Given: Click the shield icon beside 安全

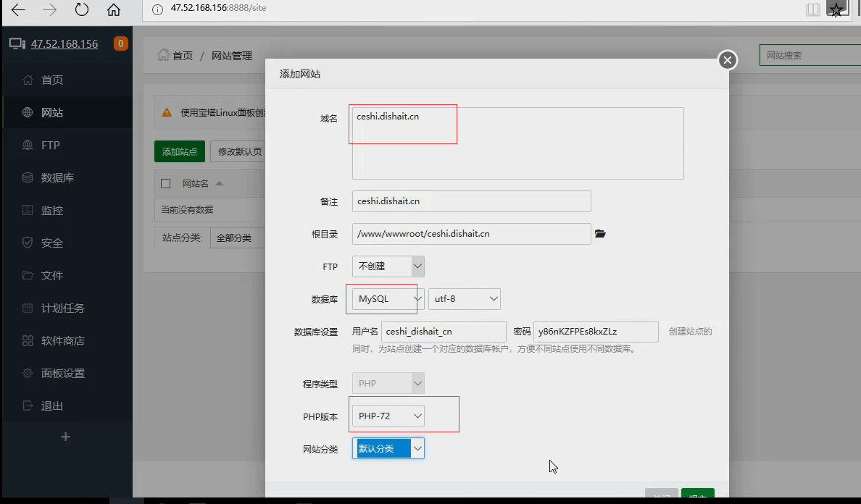Looking at the screenshot, I should click(28, 243).
